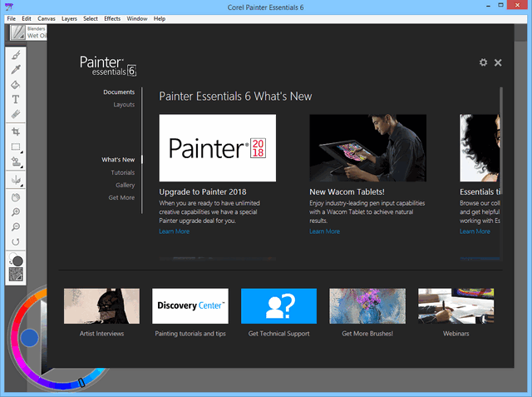
Task: Select the Paint Bucket tool
Action: [16, 85]
